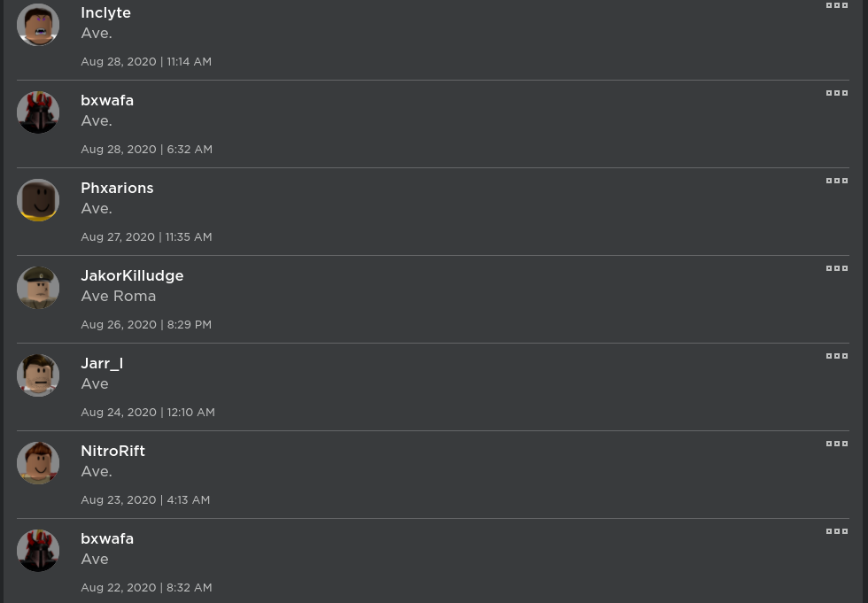
Task: Click bxwafa's avatar on the Aug 28 post
Action: click(x=37, y=112)
